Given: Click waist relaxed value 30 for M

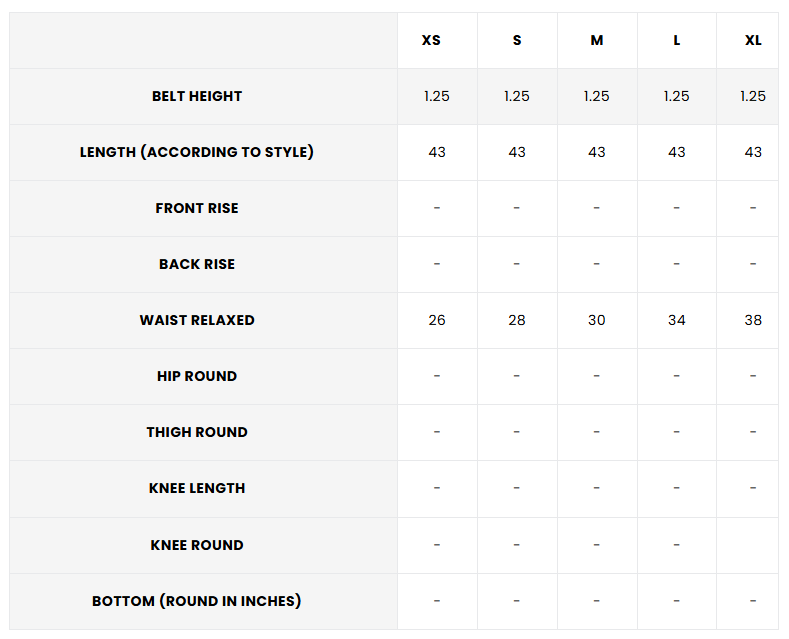Looking at the screenshot, I should click(597, 320).
